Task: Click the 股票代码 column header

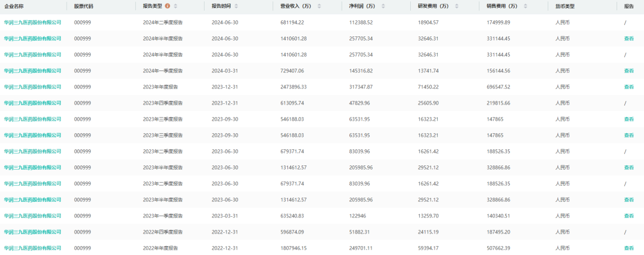Action: pyautogui.click(x=84, y=6)
